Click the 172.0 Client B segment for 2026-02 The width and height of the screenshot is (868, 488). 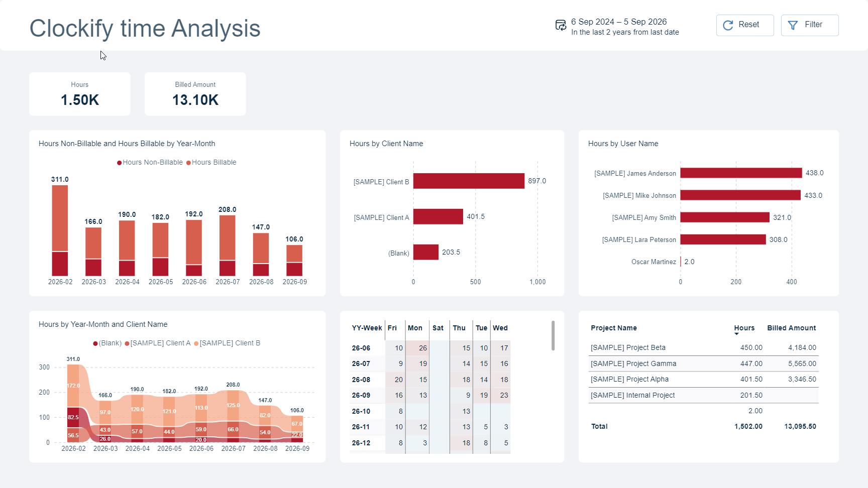[x=73, y=386]
